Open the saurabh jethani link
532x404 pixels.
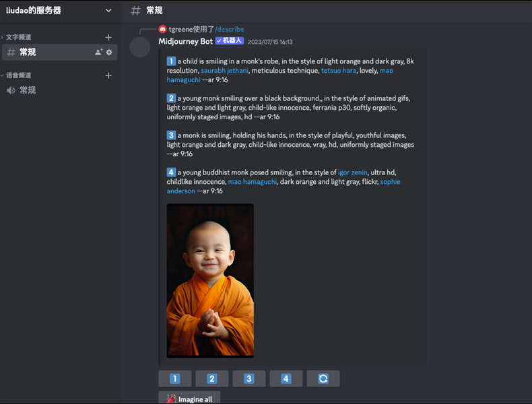click(x=224, y=71)
